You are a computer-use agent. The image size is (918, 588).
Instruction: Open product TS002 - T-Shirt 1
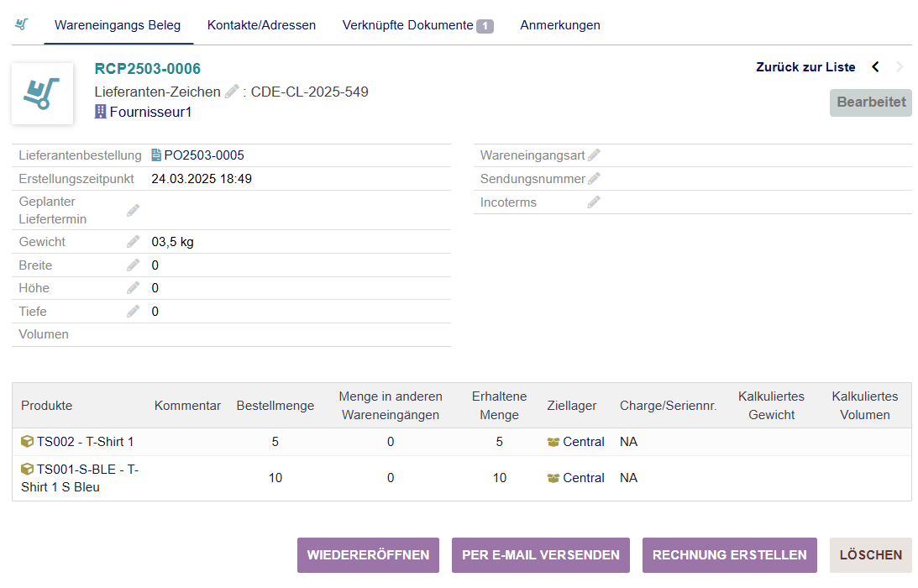[84, 442]
